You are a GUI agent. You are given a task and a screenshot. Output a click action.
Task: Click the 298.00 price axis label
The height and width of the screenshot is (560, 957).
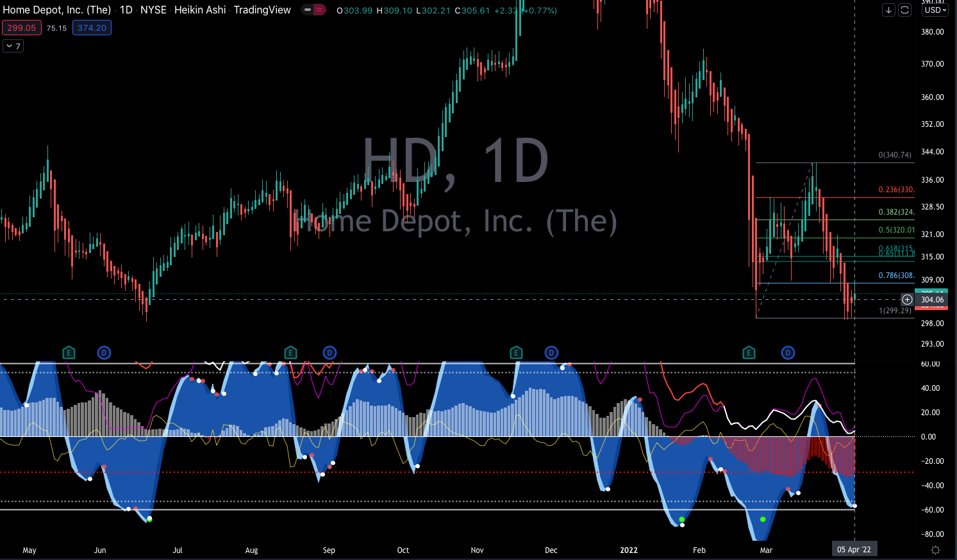tap(933, 324)
